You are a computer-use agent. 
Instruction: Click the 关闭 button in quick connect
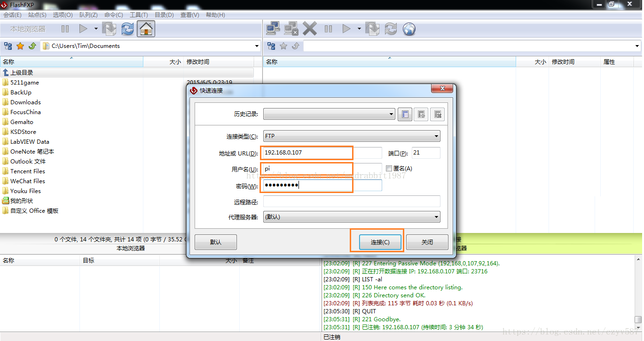[427, 242]
